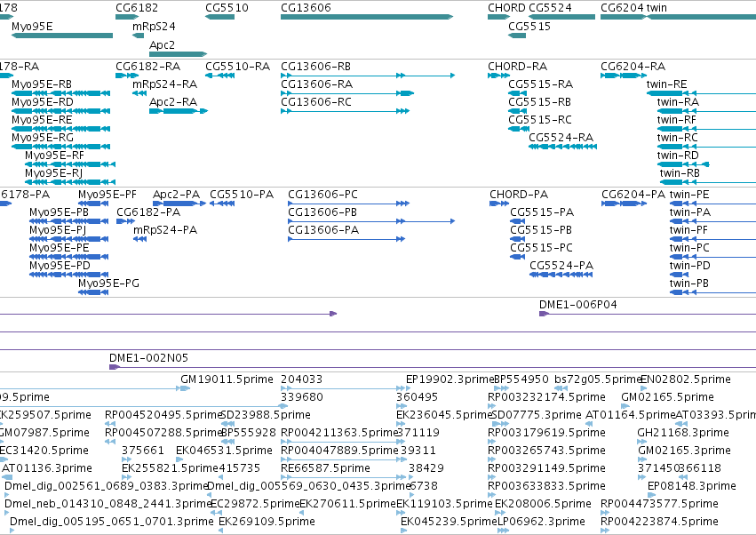Image resolution: width=756 pixels, height=535 pixels.
Task: Open EST Dmel_neb_014310_0848_2441.3prime
Action: [x=108, y=504]
